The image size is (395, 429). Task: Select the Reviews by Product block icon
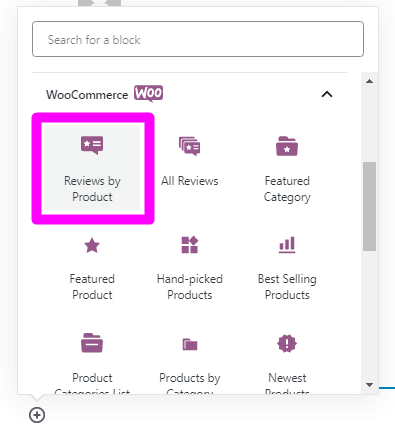92,145
